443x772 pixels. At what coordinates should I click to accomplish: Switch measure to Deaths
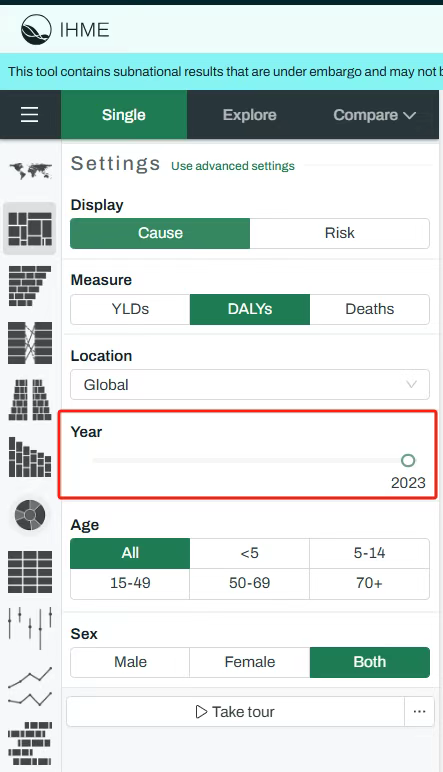click(x=370, y=309)
